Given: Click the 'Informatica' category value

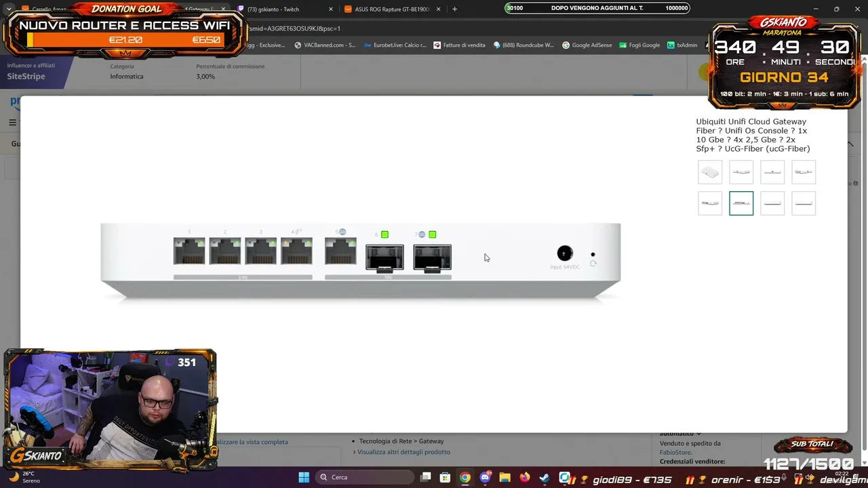Looking at the screenshot, I should coord(127,77).
